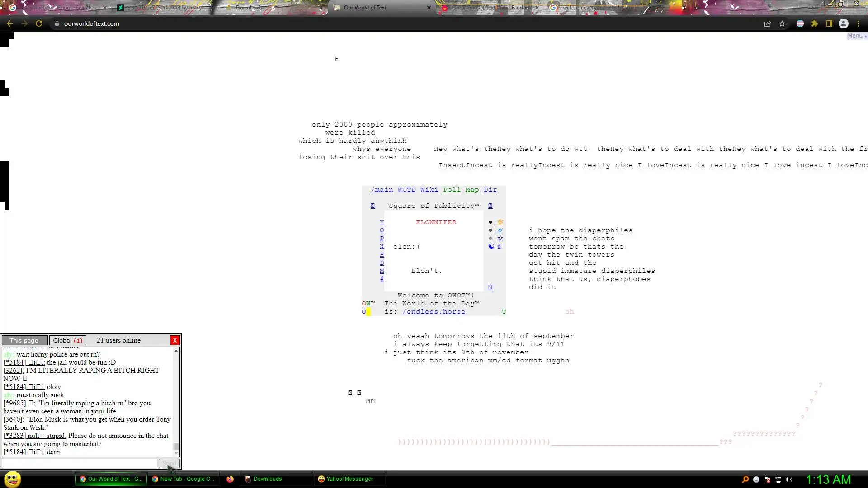Click the chat message input field
The width and height of the screenshot is (868, 488).
point(80,463)
